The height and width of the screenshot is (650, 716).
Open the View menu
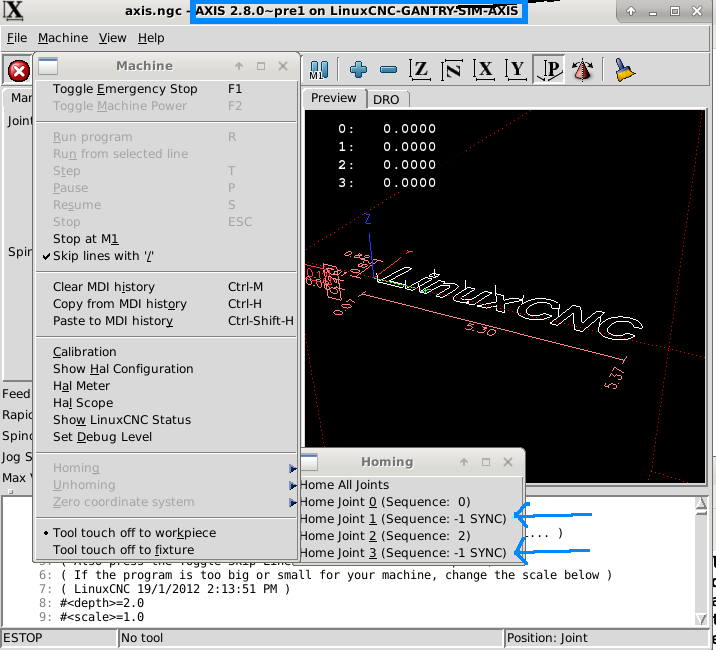click(112, 38)
